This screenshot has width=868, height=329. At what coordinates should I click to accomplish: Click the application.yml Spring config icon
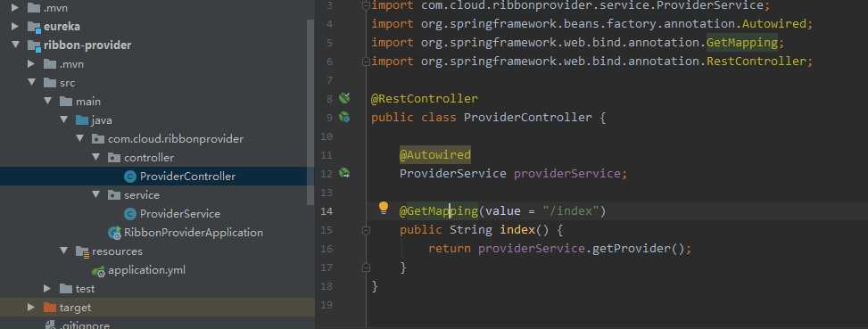(98, 270)
